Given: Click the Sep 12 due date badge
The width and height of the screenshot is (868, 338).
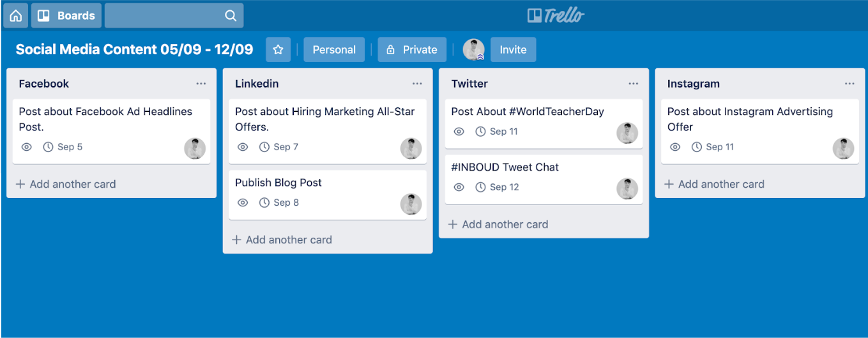Looking at the screenshot, I should point(497,187).
